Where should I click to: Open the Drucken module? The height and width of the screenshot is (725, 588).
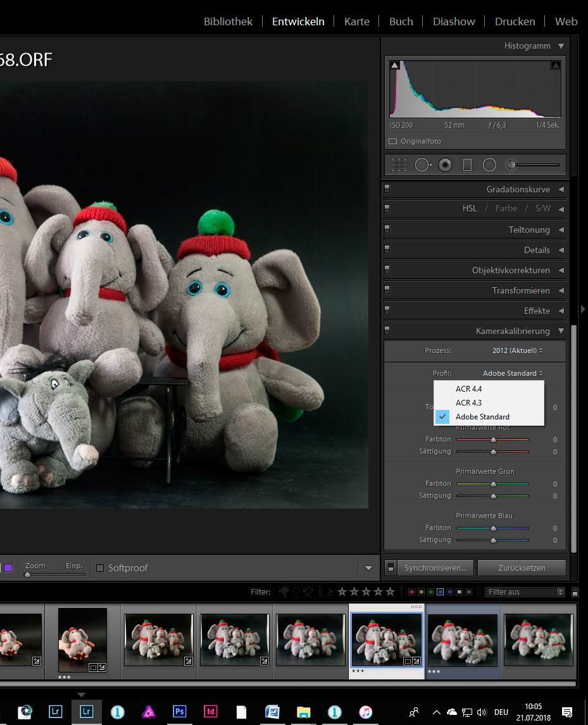click(515, 22)
